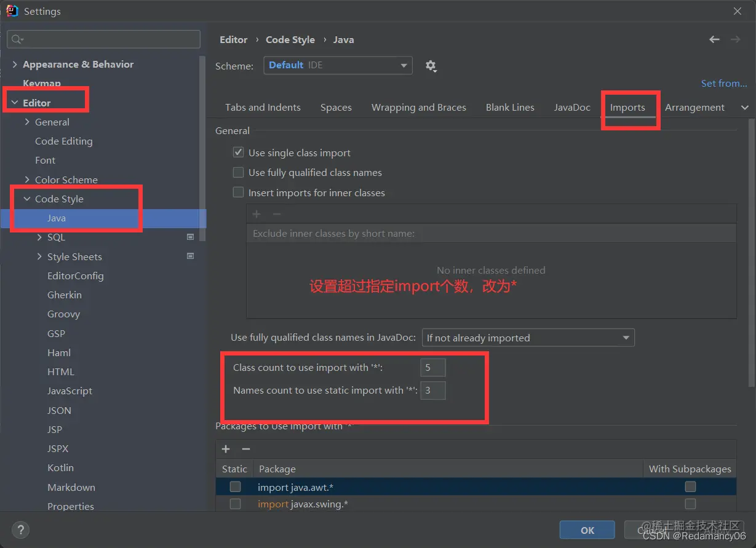Remove selected package with minus icon
The height and width of the screenshot is (548, 756).
245,449
